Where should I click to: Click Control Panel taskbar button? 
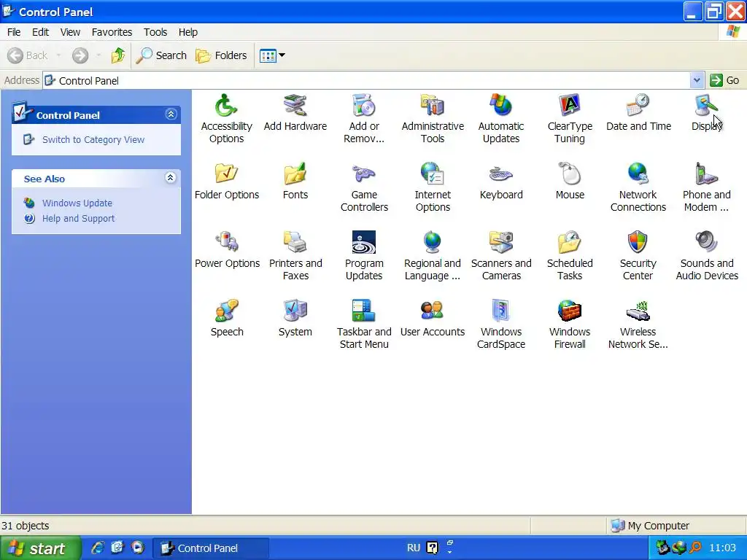[x=211, y=548]
